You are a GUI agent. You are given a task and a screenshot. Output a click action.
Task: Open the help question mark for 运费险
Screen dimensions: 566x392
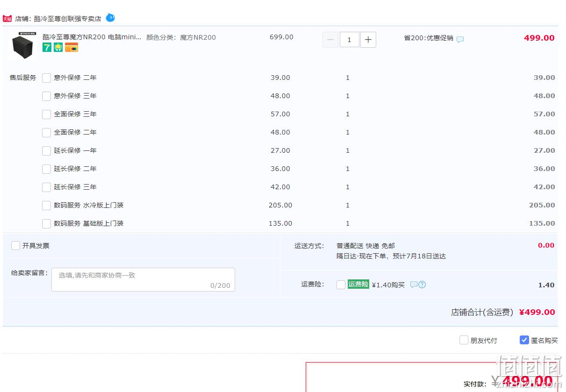click(422, 285)
